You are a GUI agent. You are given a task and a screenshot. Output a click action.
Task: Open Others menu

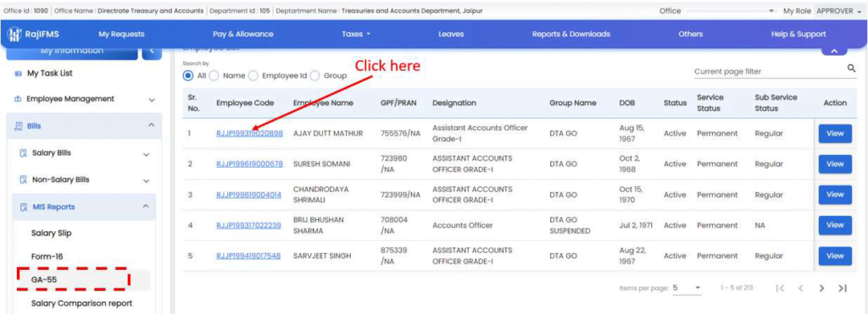pyautogui.click(x=690, y=34)
